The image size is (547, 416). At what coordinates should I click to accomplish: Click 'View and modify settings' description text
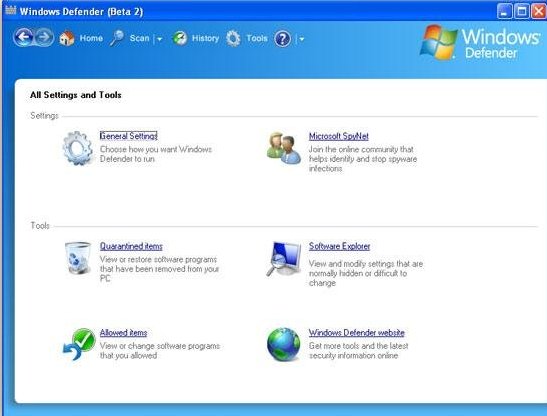(366, 273)
